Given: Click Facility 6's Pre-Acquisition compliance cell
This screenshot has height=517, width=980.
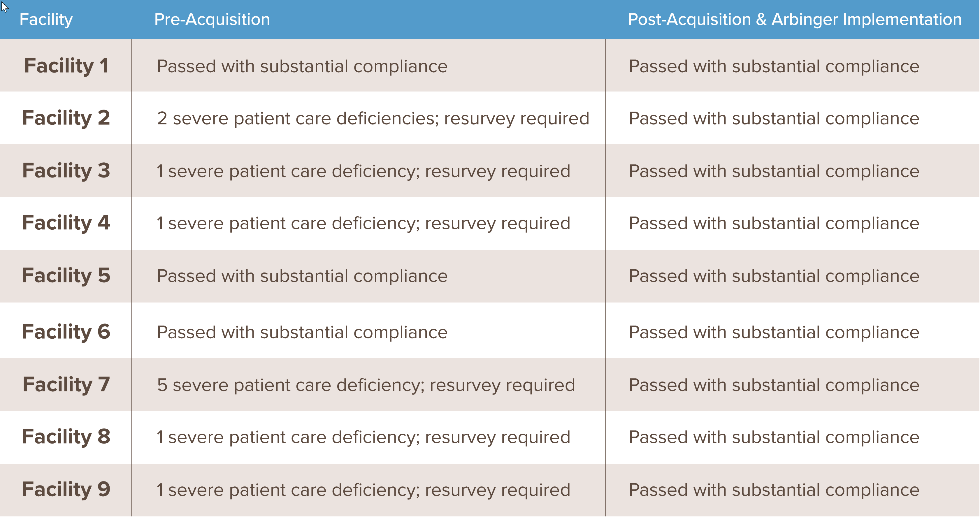Looking at the screenshot, I should click(x=302, y=333).
